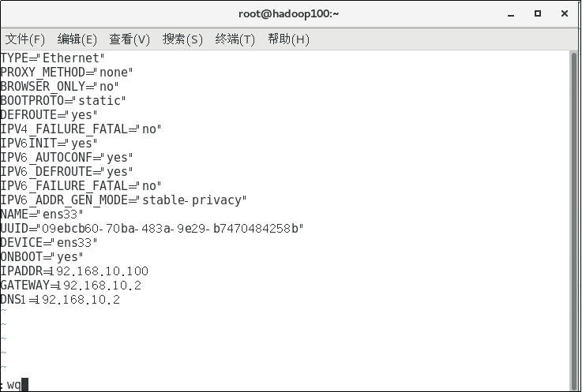Click the BOOTPROTO="static" line
Screen dimensions: 582x392
63,100
